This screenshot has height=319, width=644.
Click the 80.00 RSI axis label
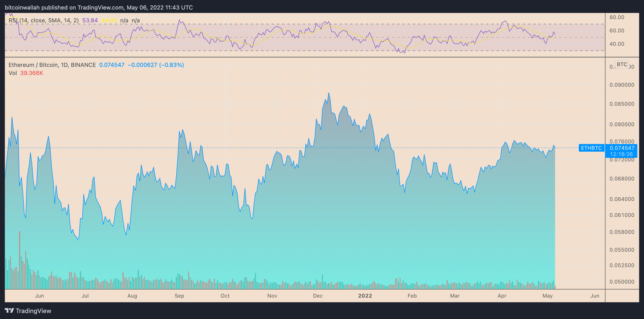pos(617,17)
